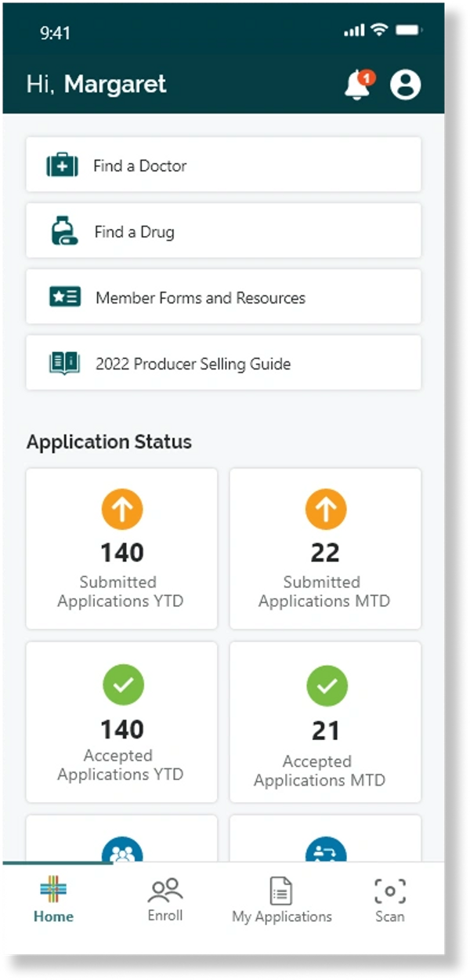Select Member Forms and Resources

click(223, 297)
